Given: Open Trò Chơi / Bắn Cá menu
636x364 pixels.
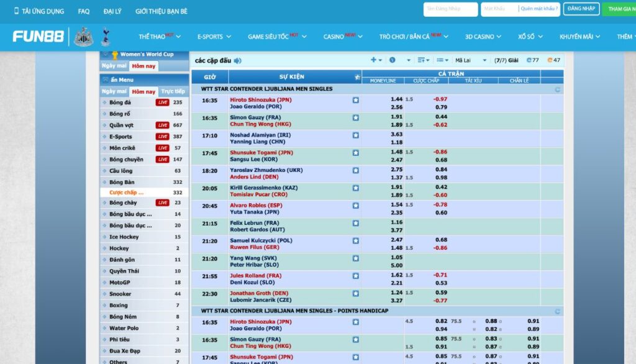Looking at the screenshot, I should (x=413, y=37).
